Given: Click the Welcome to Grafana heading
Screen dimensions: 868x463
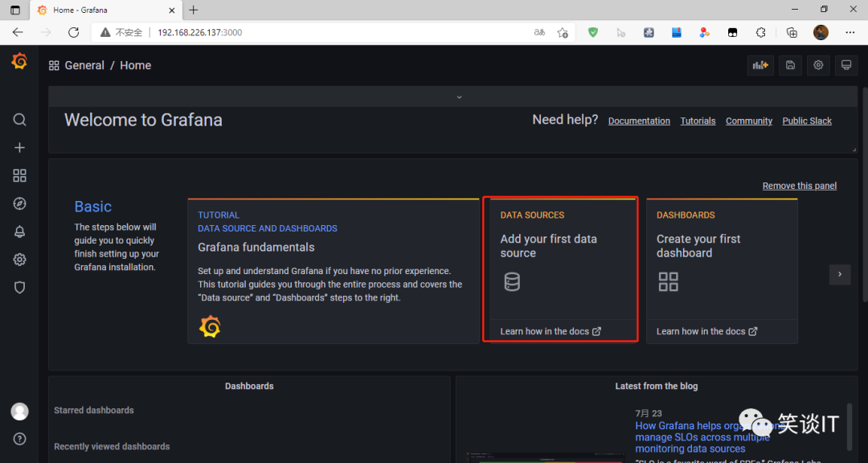Looking at the screenshot, I should click(143, 121).
